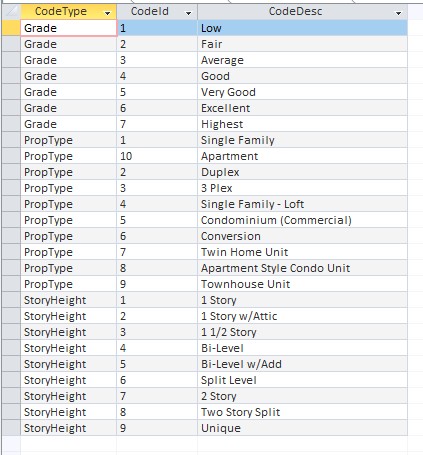Viewport: 423px width, 455px height.
Task: Click the CodeId cell containing 10
Action: coord(157,156)
